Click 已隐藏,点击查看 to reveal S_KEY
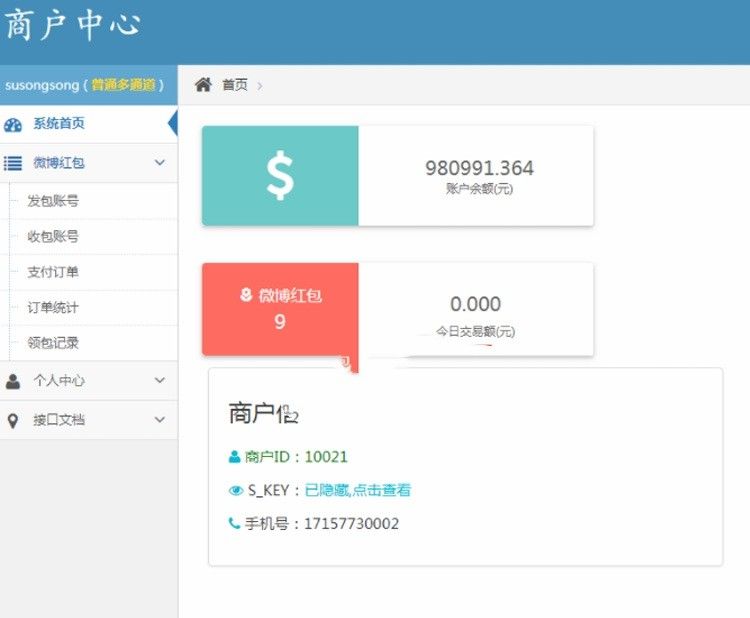 [x=357, y=490]
